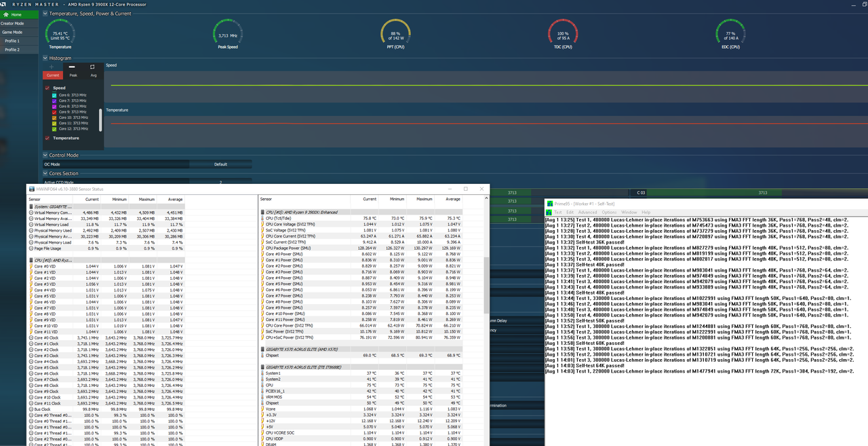Click the Home icon in Ryzen Master sidebar
This screenshot has width=868, height=446.
tap(7, 14)
